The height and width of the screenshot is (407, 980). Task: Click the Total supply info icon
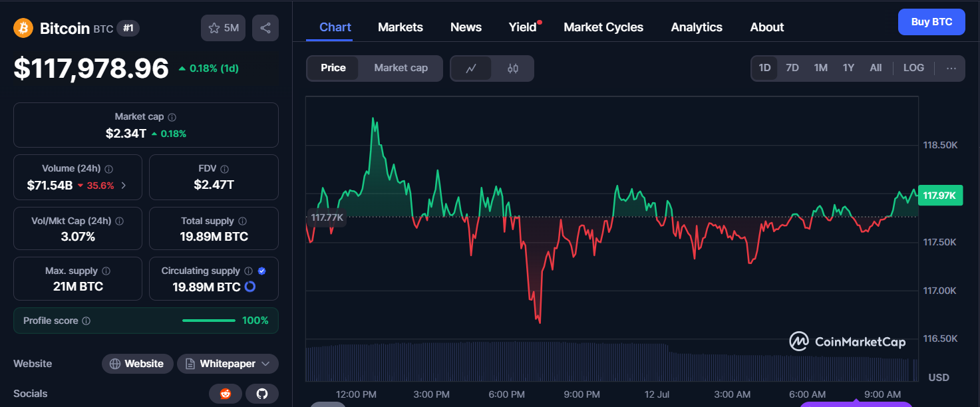(243, 221)
